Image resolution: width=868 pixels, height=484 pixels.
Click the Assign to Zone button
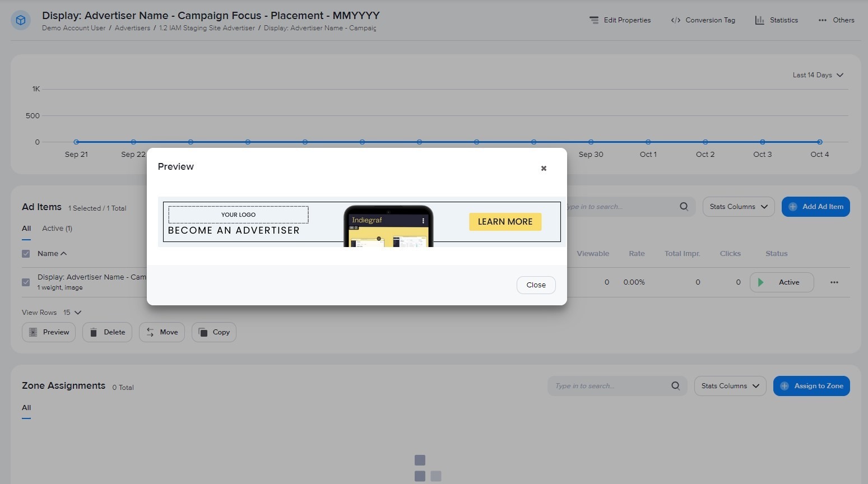click(811, 386)
